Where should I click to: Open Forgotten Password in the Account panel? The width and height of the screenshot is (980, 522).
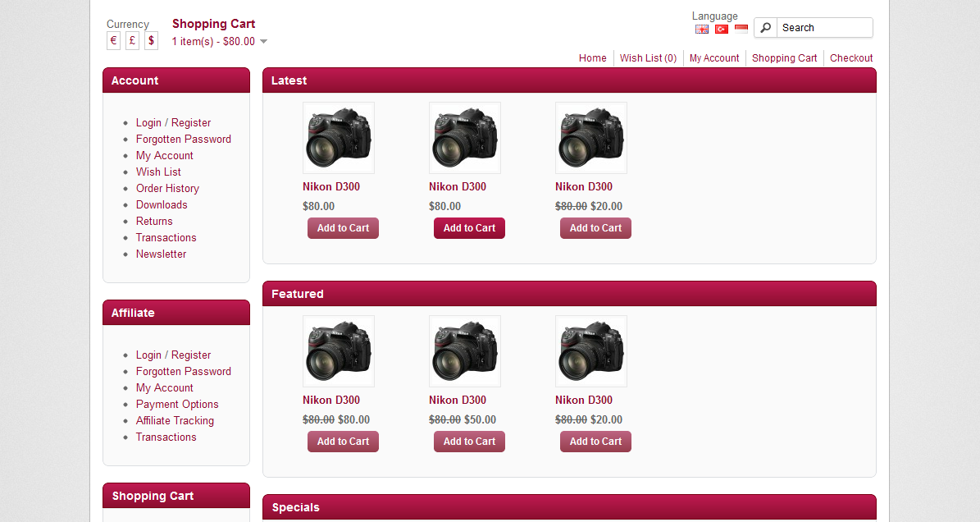[x=184, y=140]
